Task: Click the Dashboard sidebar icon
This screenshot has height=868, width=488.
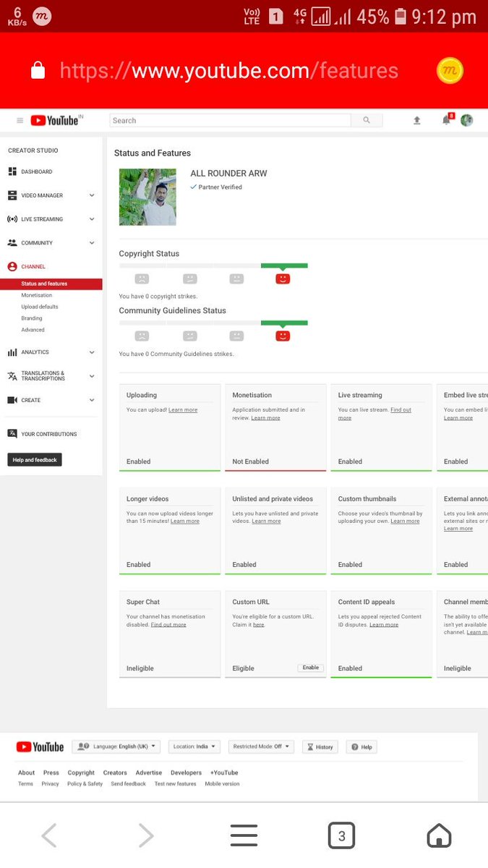Action: tap(12, 171)
